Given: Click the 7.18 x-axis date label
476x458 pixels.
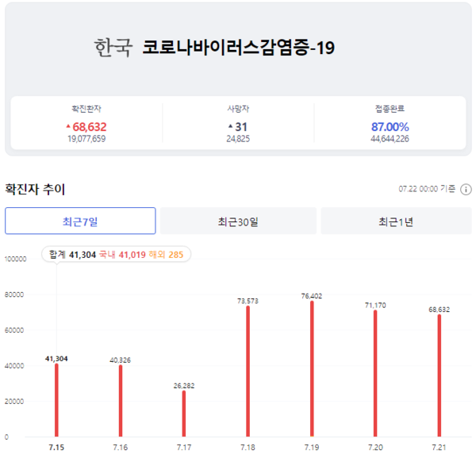Looking at the screenshot, I should click(248, 448).
